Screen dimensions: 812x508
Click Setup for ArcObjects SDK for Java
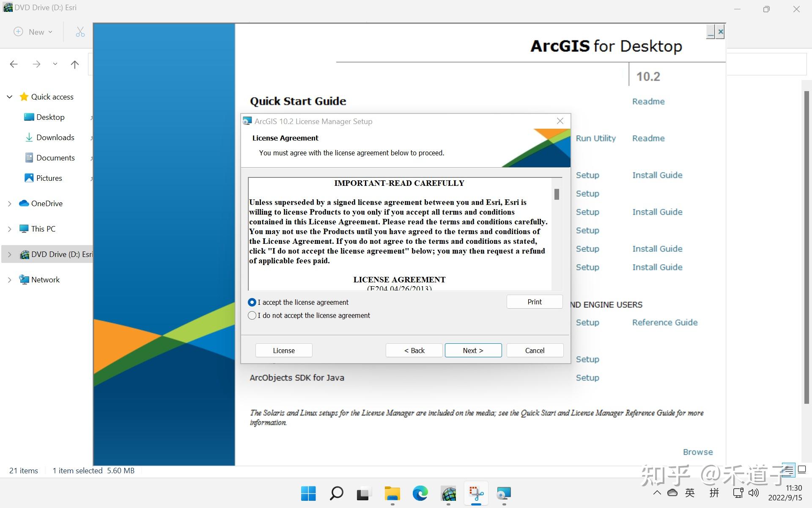pyautogui.click(x=587, y=378)
